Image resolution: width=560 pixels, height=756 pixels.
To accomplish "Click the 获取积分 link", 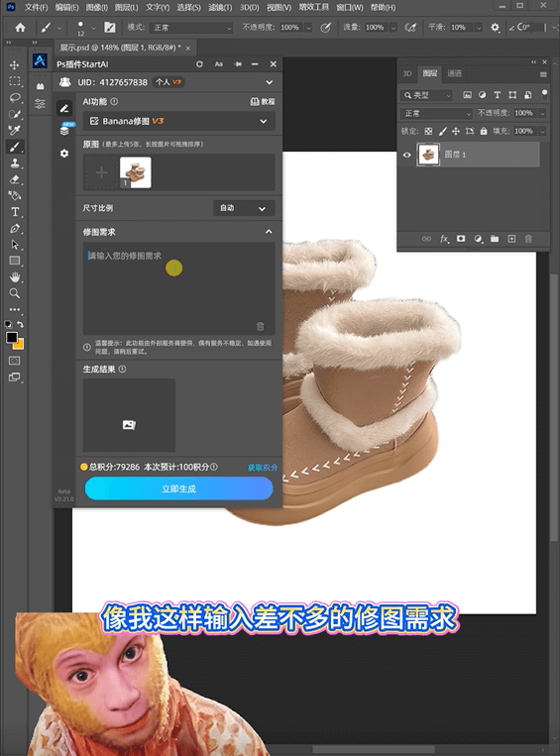I will tap(263, 468).
